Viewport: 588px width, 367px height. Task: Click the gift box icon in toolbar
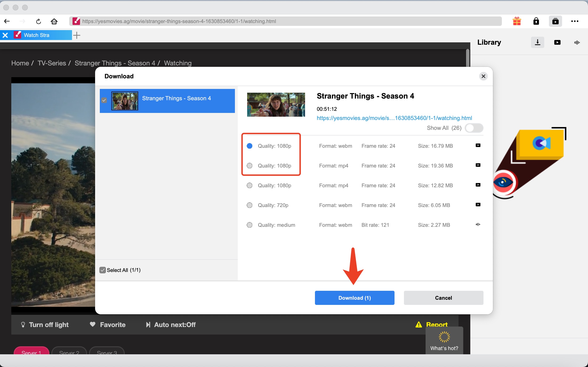(x=517, y=21)
